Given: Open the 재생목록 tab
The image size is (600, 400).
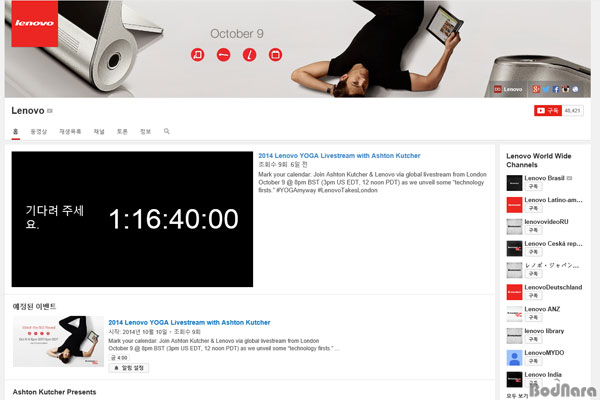Looking at the screenshot, I should click(x=70, y=131).
